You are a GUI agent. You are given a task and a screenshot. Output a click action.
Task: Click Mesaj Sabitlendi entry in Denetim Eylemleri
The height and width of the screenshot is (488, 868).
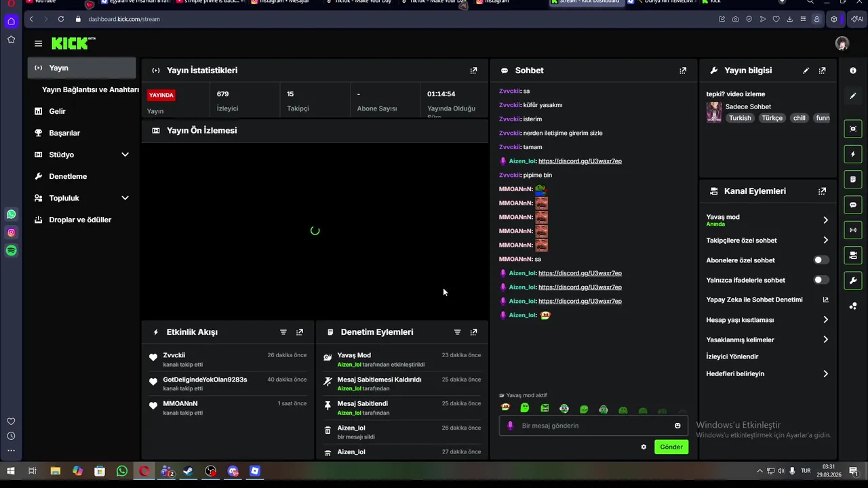pyautogui.click(x=402, y=407)
